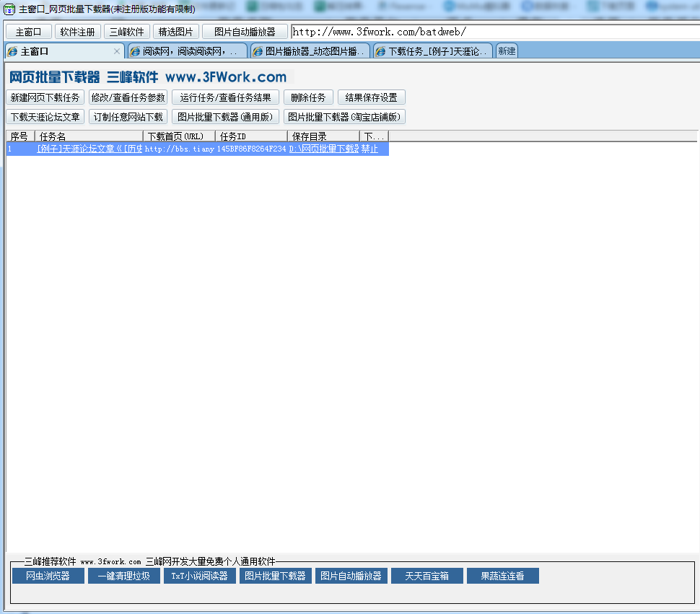Click 运行任务/查看任务结果 button

[225, 97]
